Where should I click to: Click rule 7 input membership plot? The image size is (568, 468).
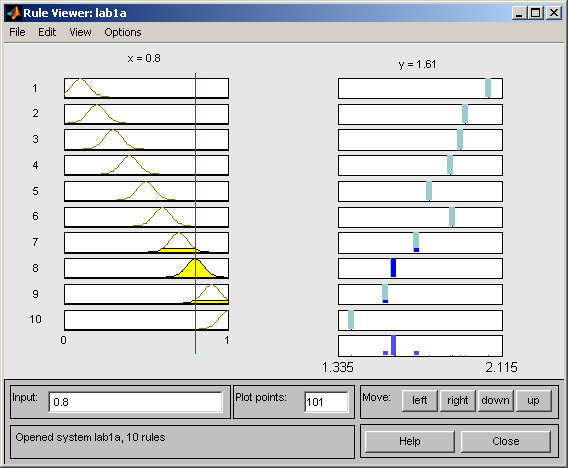[x=146, y=243]
